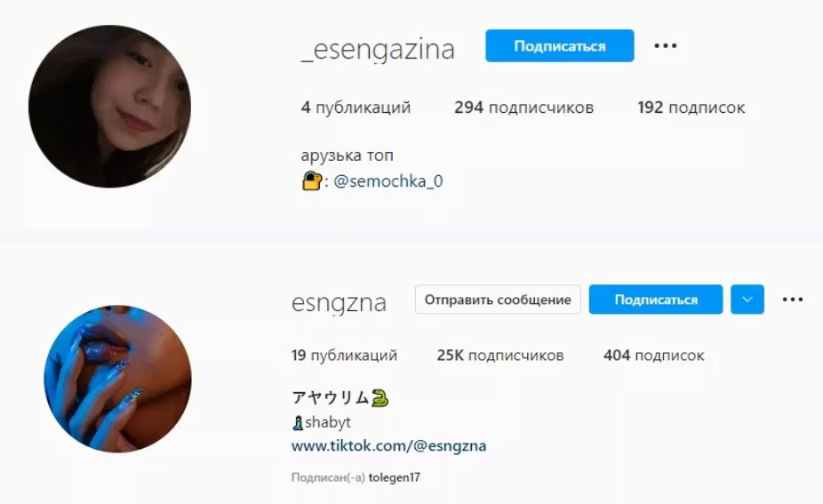View the 294 подписчиков followers list
The image size is (823, 504).
coord(523,108)
